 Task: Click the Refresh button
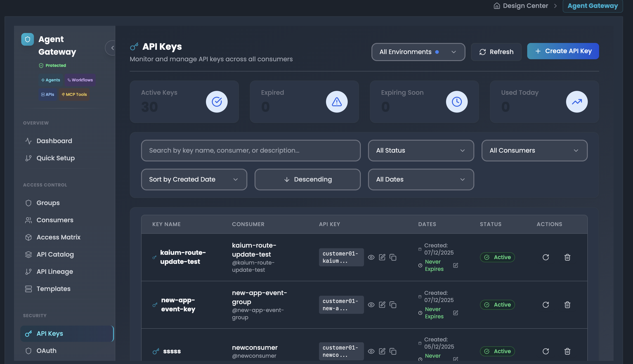pyautogui.click(x=496, y=52)
